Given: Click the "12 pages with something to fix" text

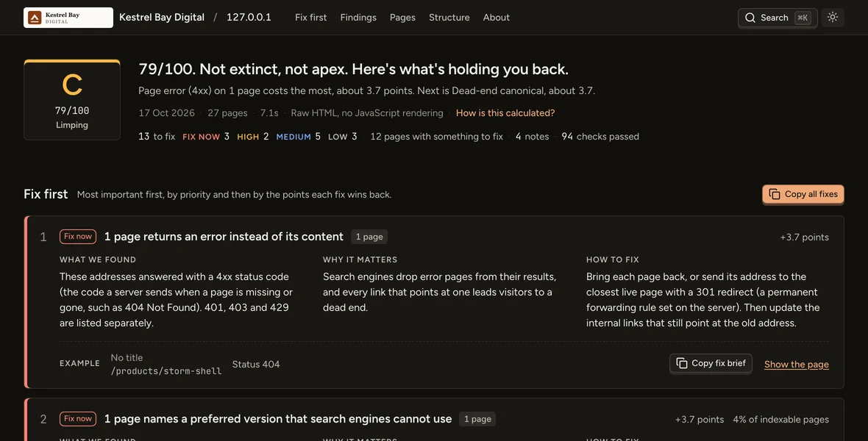Looking at the screenshot, I should pyautogui.click(x=436, y=137).
